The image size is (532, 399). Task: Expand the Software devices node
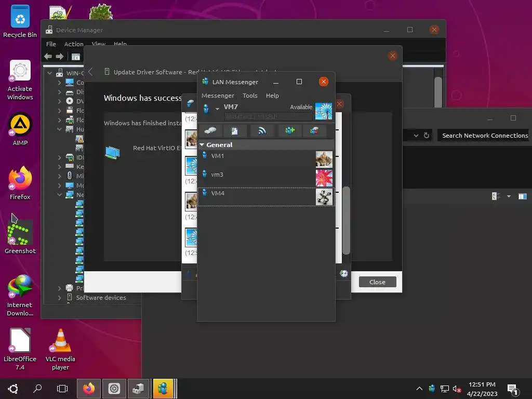click(x=60, y=298)
